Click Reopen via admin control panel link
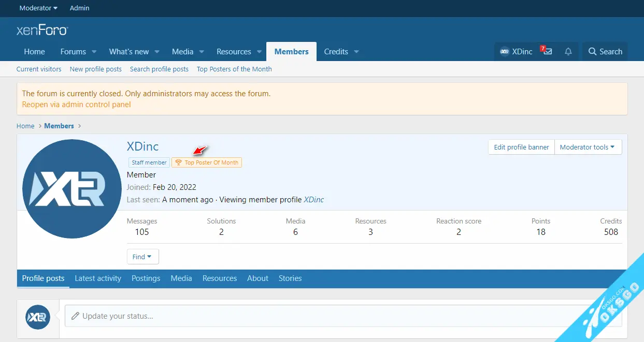 [x=76, y=105]
